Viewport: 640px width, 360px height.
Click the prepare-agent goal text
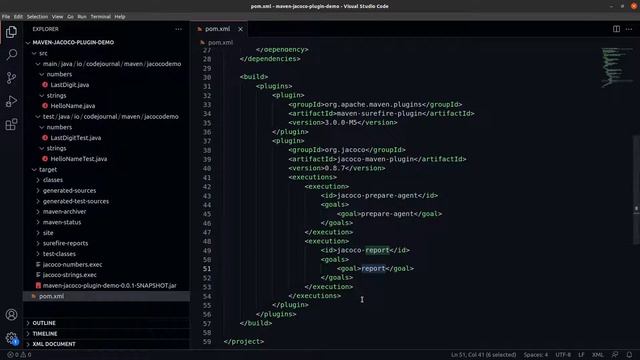click(x=387, y=214)
